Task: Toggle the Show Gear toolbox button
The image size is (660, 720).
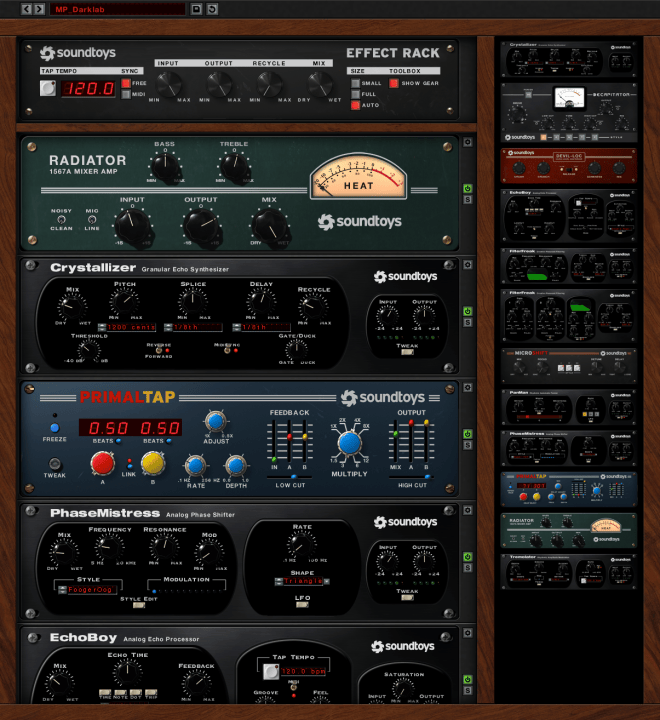Action: coord(394,83)
